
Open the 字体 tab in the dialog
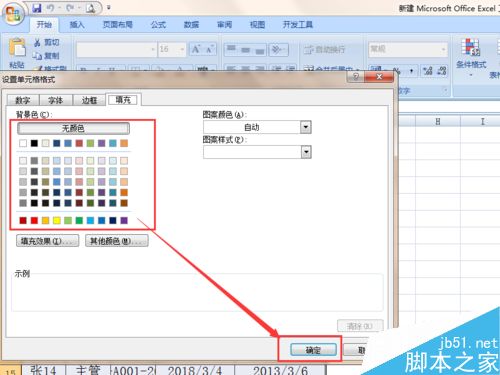[x=56, y=100]
